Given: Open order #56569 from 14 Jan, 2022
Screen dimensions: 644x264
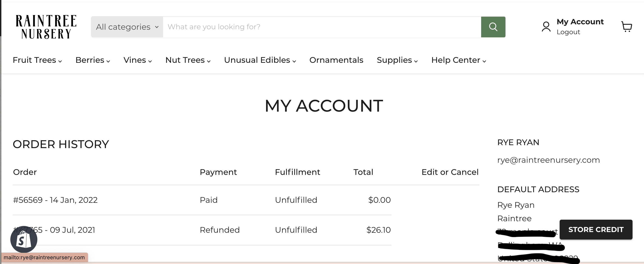Looking at the screenshot, I should click(x=55, y=200).
